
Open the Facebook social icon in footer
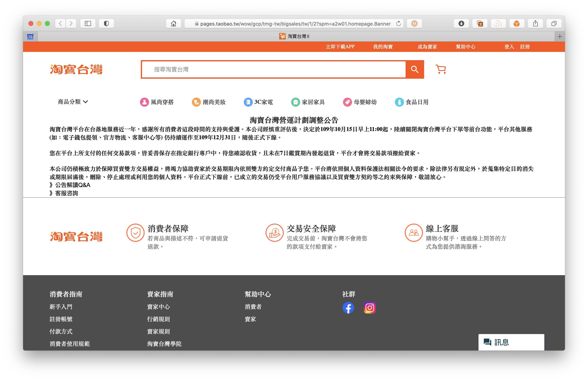(348, 308)
